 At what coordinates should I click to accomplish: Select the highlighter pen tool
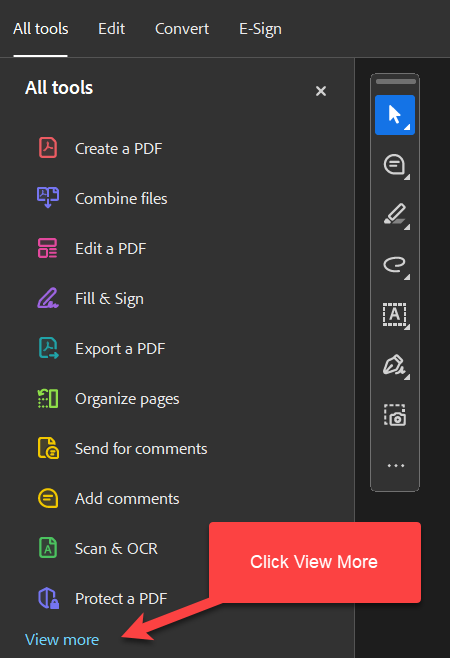point(395,215)
